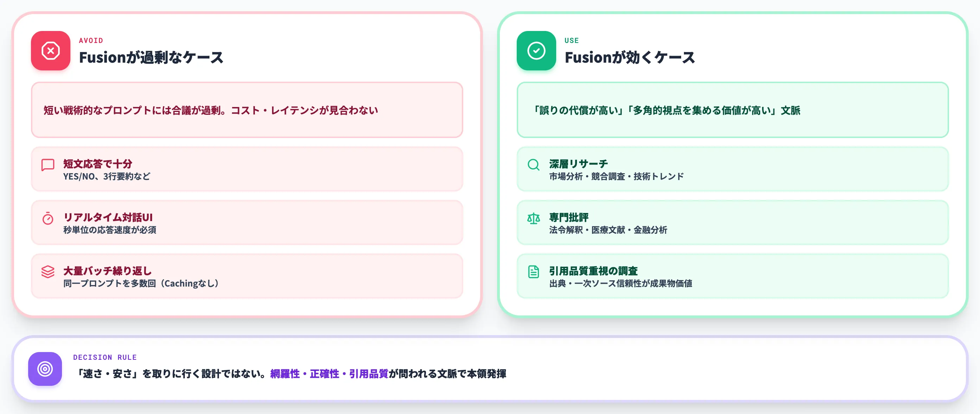Click the 引用品質重視の調査 title
The height and width of the screenshot is (414, 980).
point(593,271)
